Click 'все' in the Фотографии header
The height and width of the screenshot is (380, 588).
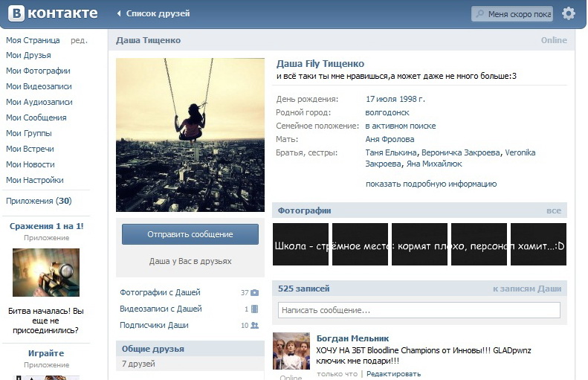[553, 210]
